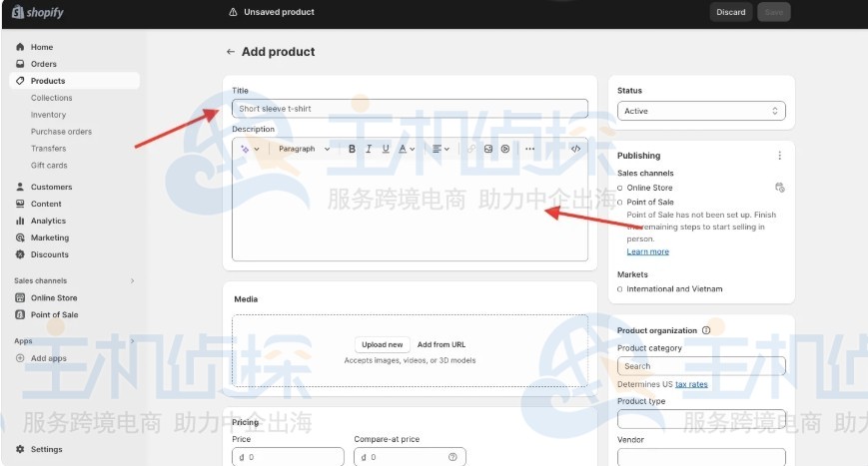Expand the AI magic dropdown arrow
This screenshot has width=868, height=466.
click(257, 150)
